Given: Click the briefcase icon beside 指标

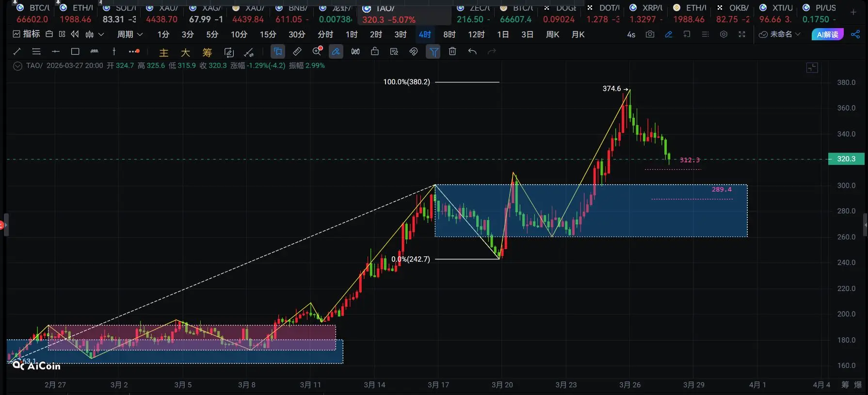Looking at the screenshot, I should (x=49, y=34).
